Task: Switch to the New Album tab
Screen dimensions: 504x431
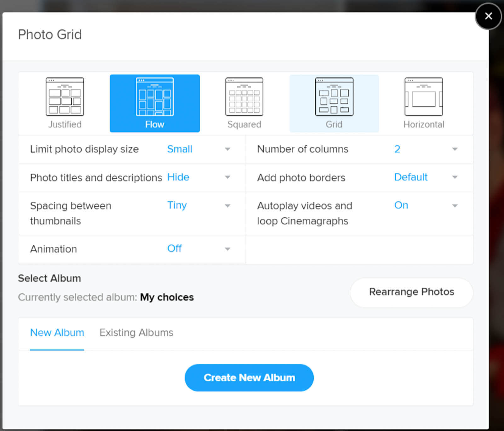Action: (57, 333)
